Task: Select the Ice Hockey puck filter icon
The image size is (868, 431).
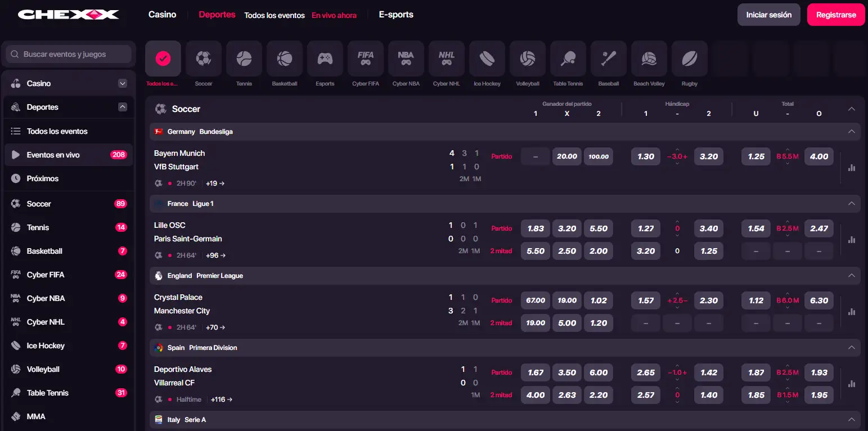Action: [x=487, y=59]
